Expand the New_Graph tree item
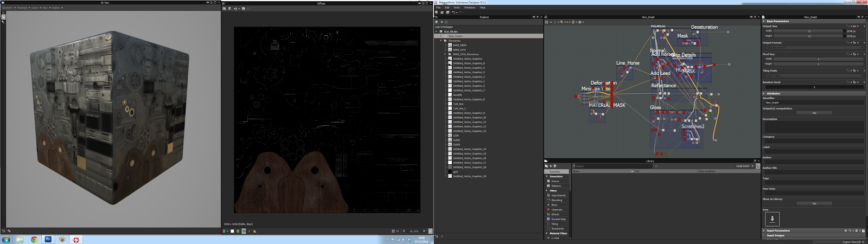The height and width of the screenshot is (244, 868). (441, 36)
